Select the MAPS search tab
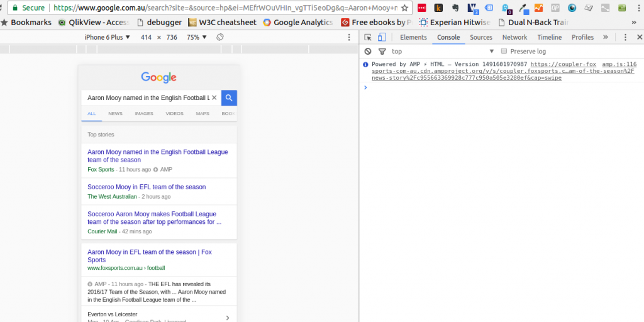 tap(203, 113)
